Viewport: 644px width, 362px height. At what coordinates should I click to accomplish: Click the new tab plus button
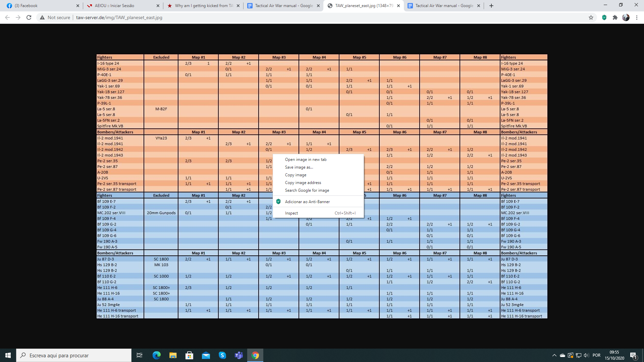click(x=491, y=6)
